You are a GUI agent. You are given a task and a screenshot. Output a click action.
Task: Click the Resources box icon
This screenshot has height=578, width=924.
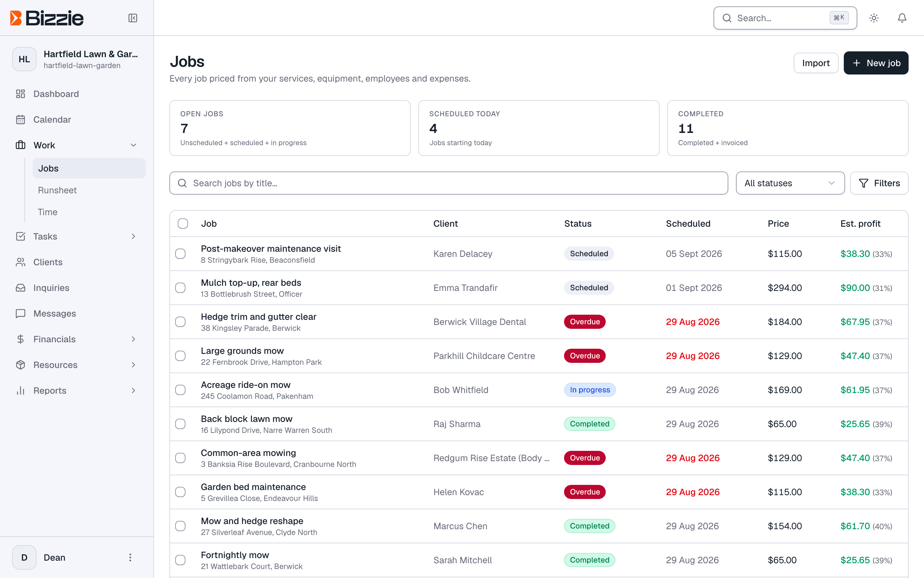(x=21, y=365)
